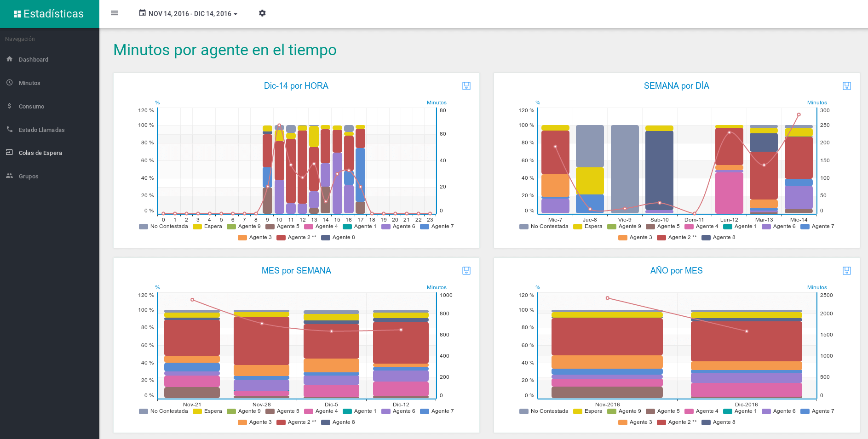Toggle Agente 2 ** legend in SEMANA por DÍA chart
868x439 pixels.
point(677,237)
